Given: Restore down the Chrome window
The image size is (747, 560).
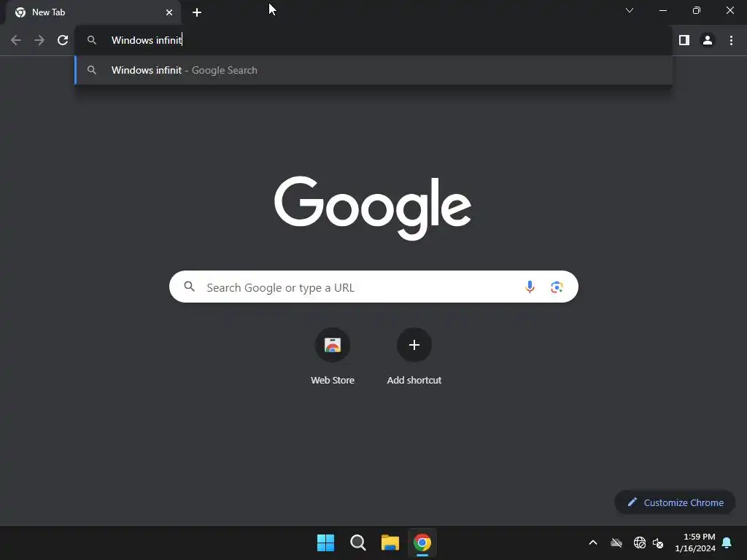Looking at the screenshot, I should click(x=697, y=10).
